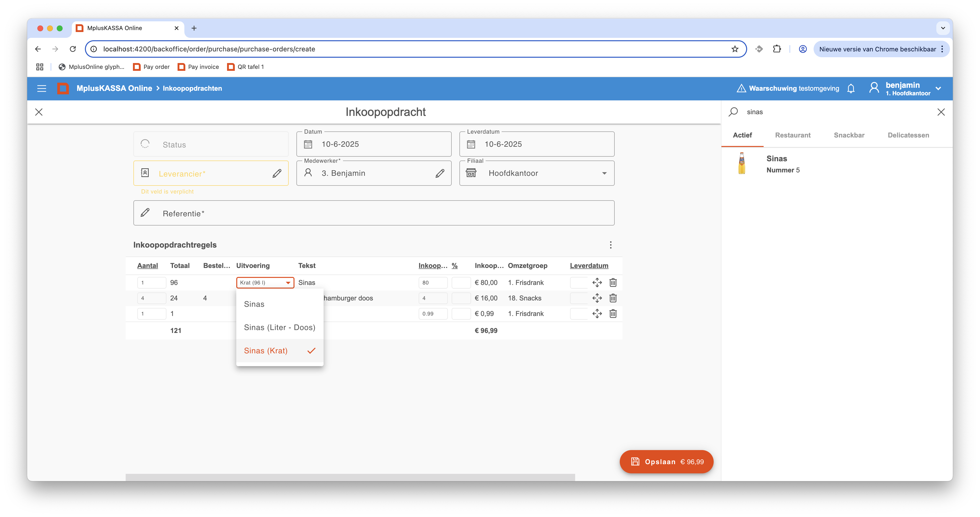Screen dimensions: 980x517
Task: Open the three-dot menu for Inkoopopdrachtregels
Action: coord(611,245)
